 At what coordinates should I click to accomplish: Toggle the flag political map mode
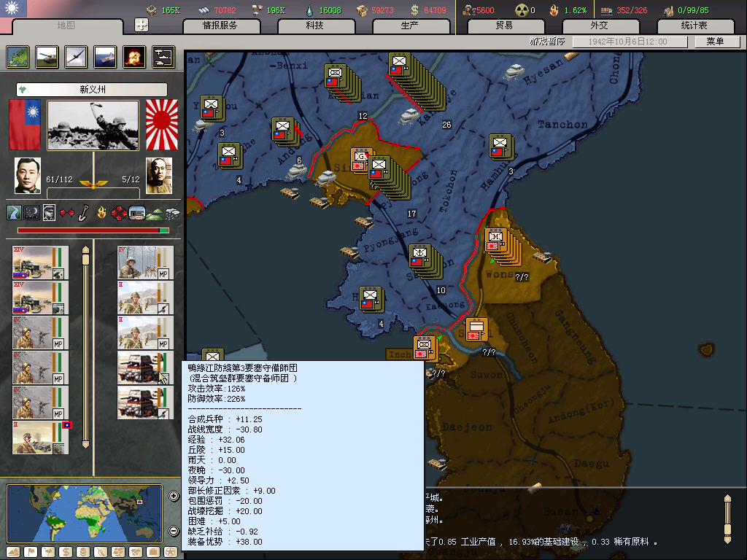(x=31, y=551)
